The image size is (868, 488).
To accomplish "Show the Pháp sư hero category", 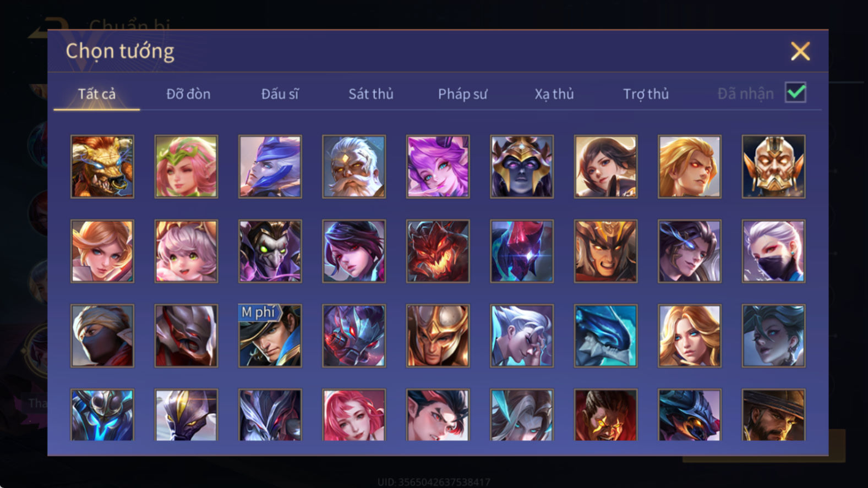I will click(462, 94).
